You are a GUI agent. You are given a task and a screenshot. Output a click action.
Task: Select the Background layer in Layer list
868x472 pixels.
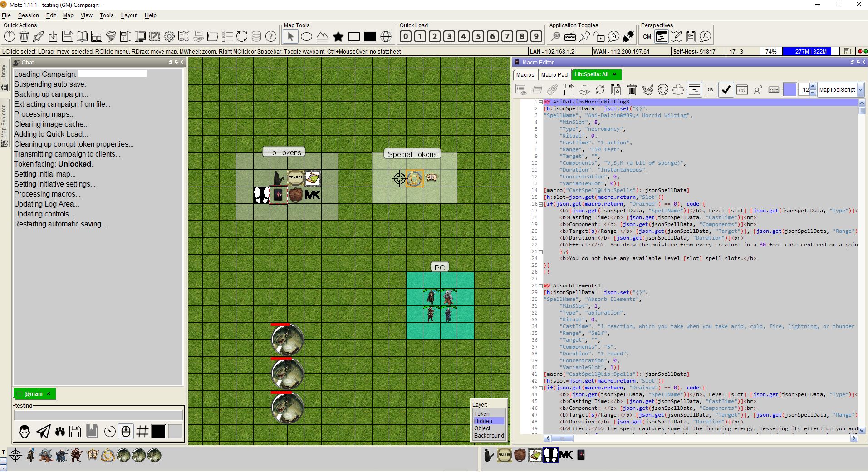click(x=489, y=436)
